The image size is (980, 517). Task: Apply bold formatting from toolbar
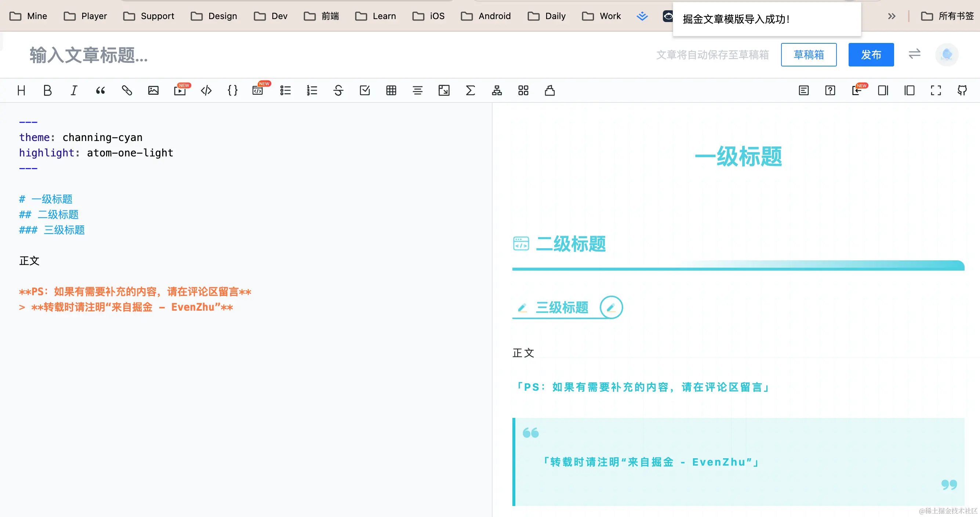[48, 91]
